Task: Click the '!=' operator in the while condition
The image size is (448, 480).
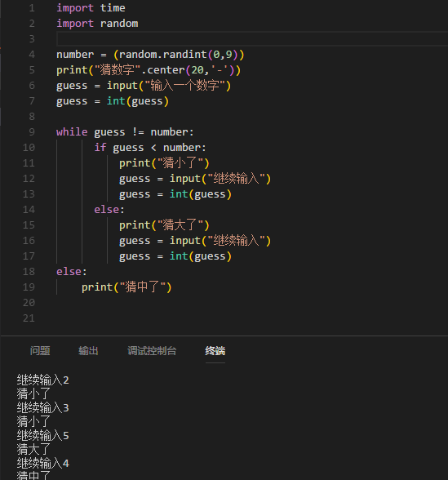Action: 138,132
